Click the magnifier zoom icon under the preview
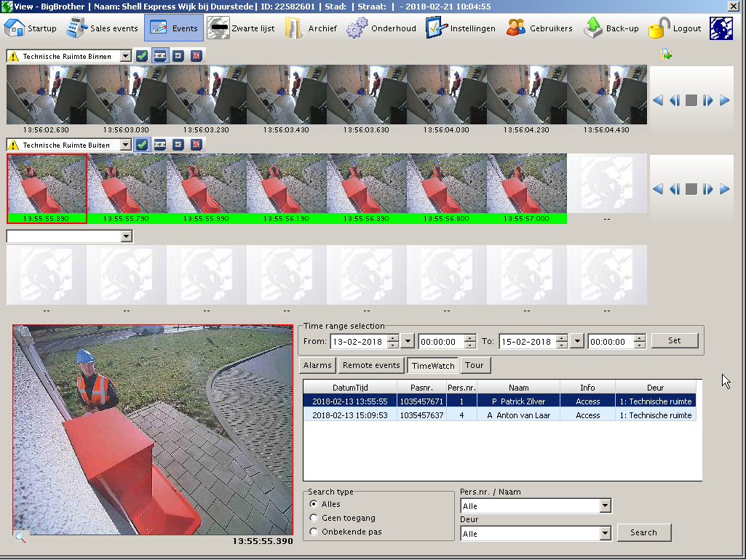The image size is (746, 560). click(20, 537)
